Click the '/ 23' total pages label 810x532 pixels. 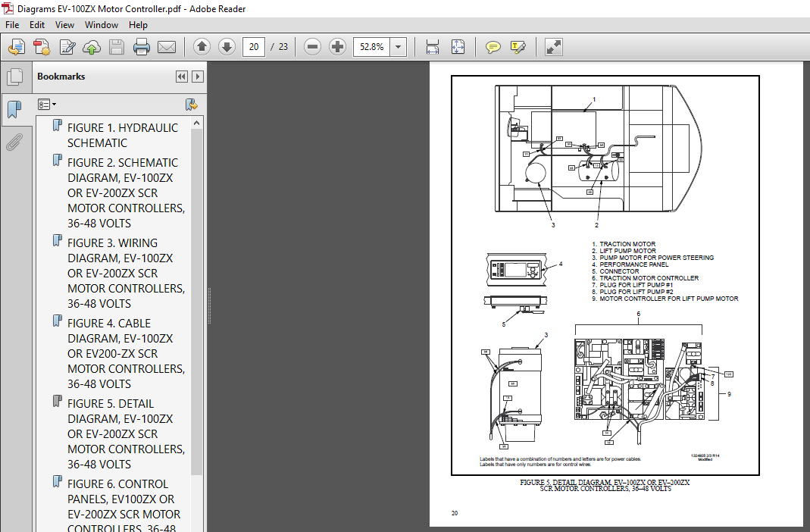coord(280,47)
